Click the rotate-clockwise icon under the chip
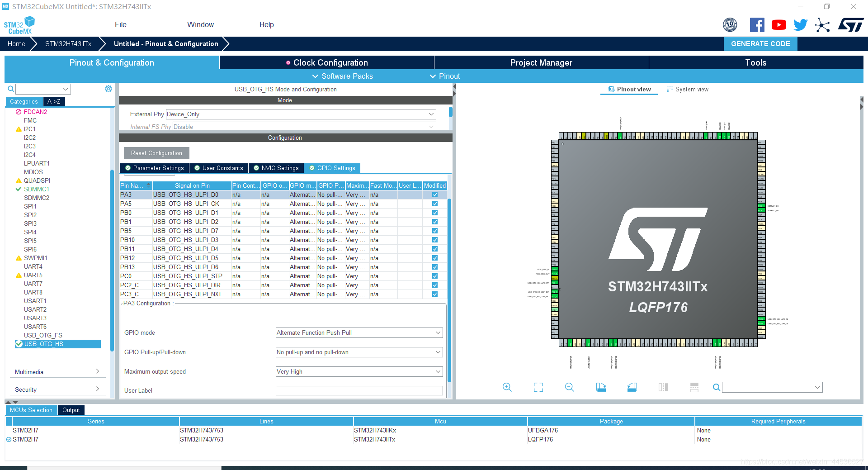 pos(601,387)
